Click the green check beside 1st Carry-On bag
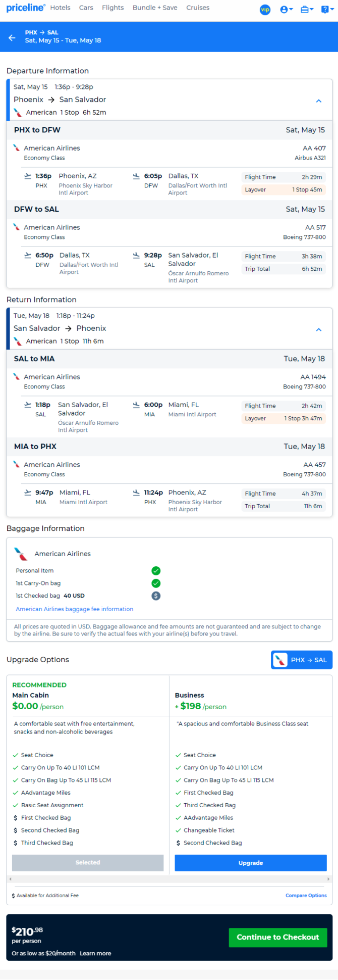 (x=156, y=583)
